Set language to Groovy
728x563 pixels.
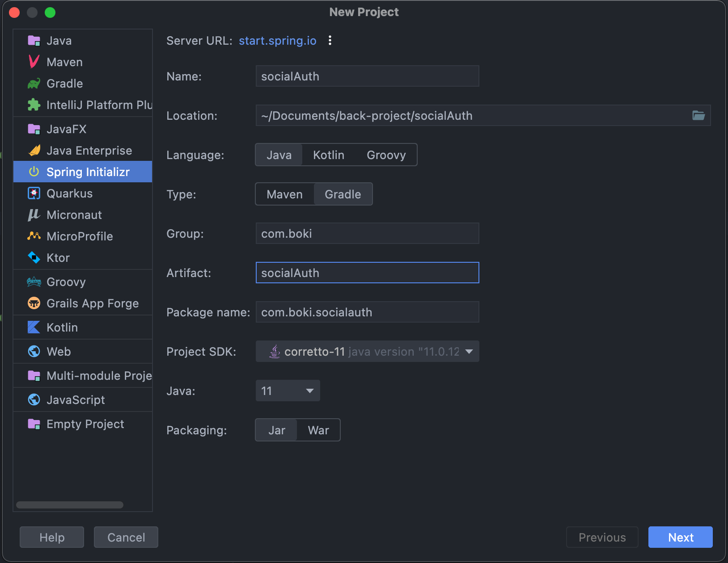[x=386, y=155]
